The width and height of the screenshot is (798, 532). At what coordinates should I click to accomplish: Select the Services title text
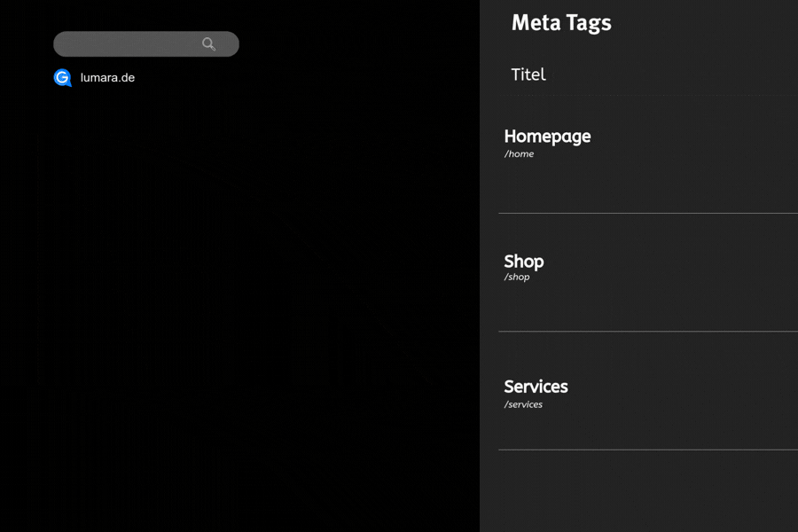[x=536, y=386]
